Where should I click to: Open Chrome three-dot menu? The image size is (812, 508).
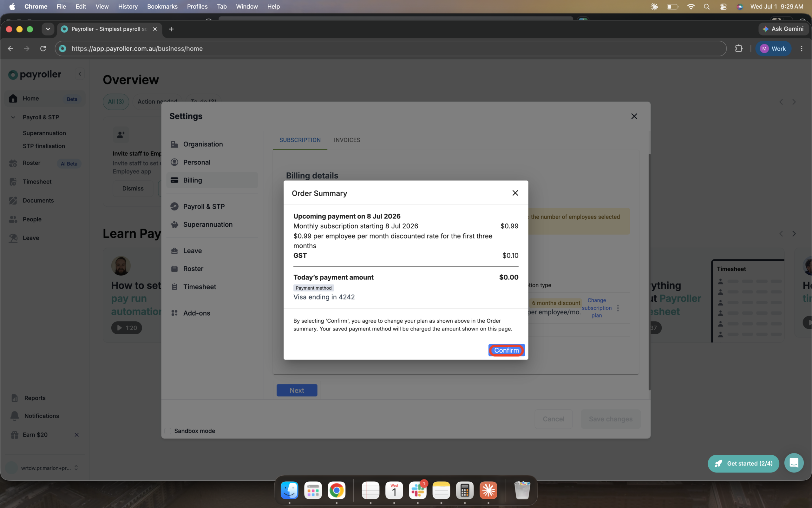click(801, 48)
